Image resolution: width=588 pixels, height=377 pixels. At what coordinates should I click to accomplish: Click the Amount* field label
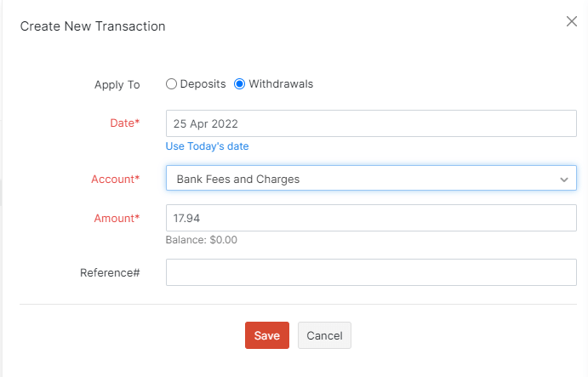(x=117, y=219)
